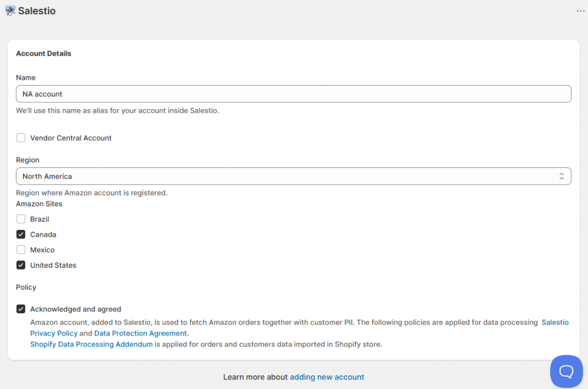Enable the Vendor Central Account checkbox
The image size is (588, 389).
(21, 138)
